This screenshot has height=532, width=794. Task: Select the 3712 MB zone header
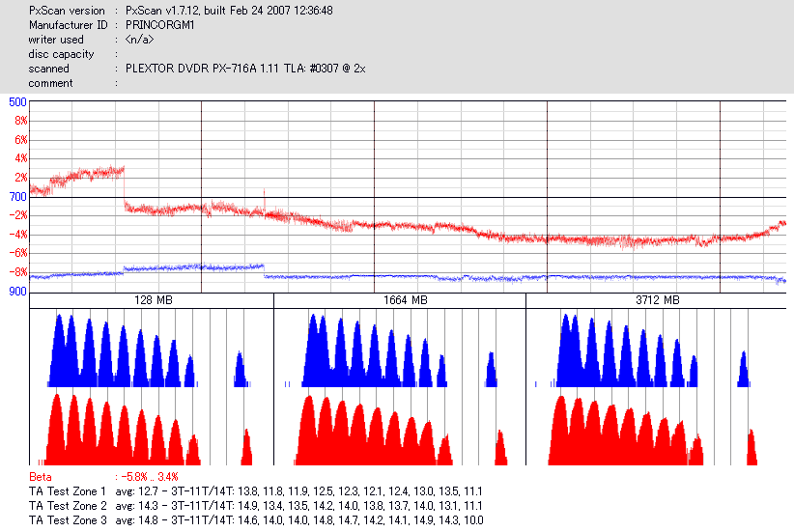click(656, 300)
